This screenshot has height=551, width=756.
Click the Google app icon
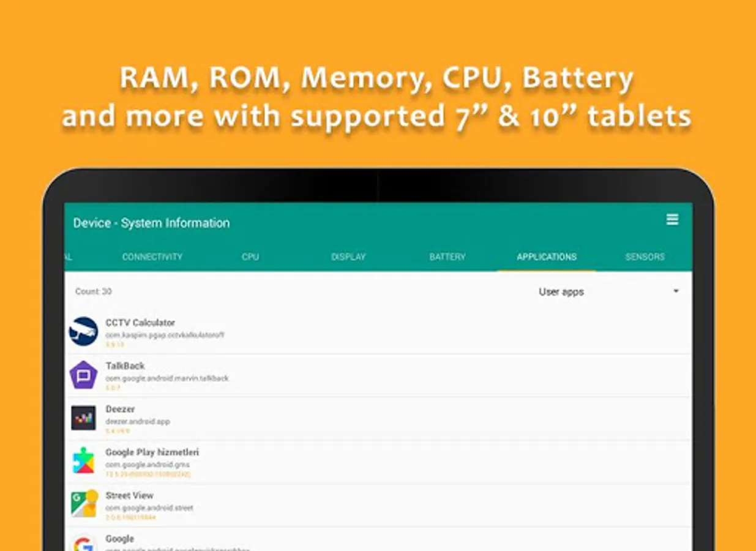click(83, 544)
